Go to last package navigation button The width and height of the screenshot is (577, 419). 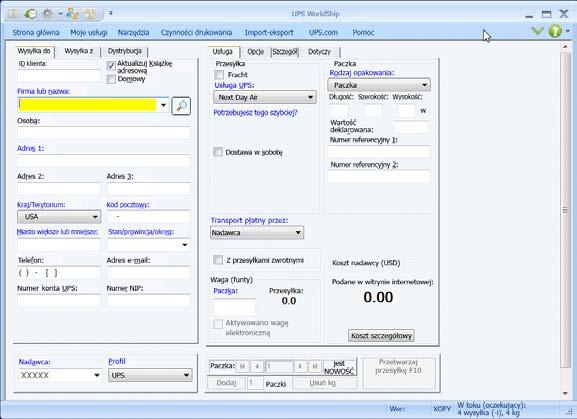click(x=315, y=366)
